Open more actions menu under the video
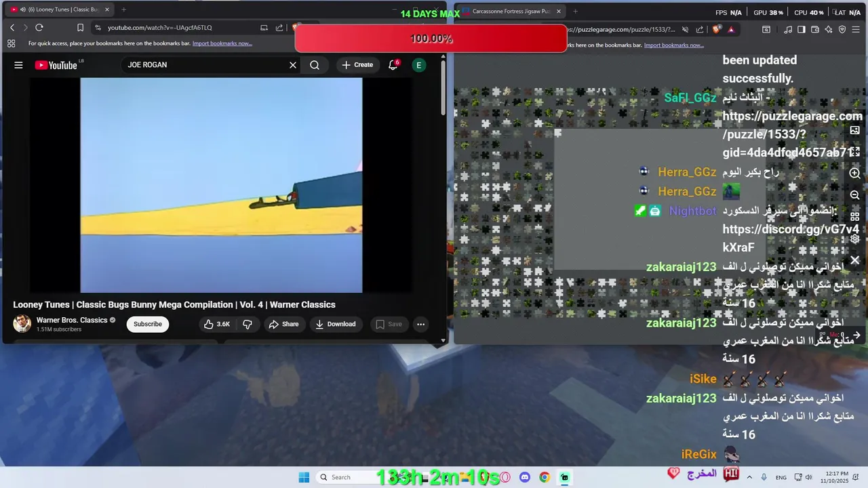This screenshot has width=868, height=488. [420, 324]
